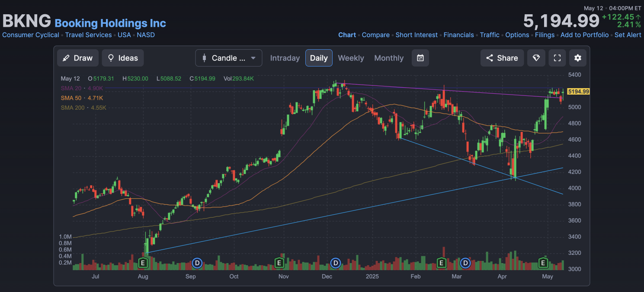Open chart settings gear
This screenshot has width=644, height=292.
pyautogui.click(x=578, y=58)
